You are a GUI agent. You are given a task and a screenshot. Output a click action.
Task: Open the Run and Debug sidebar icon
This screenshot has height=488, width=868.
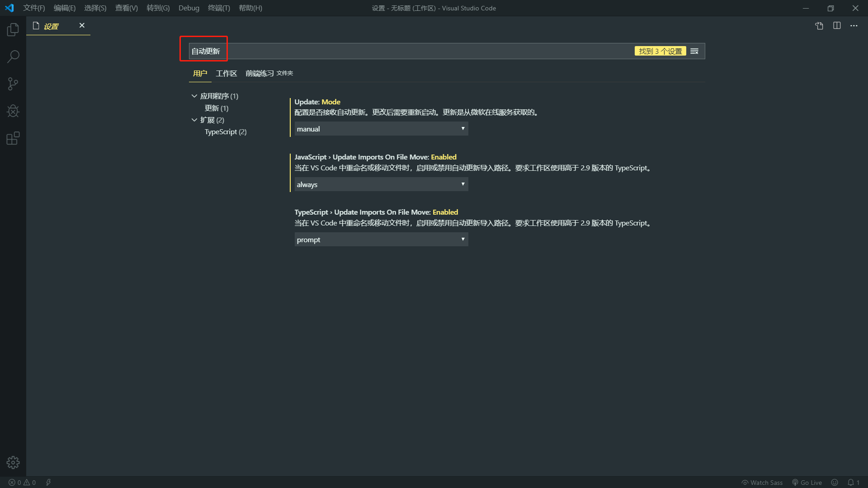point(13,111)
